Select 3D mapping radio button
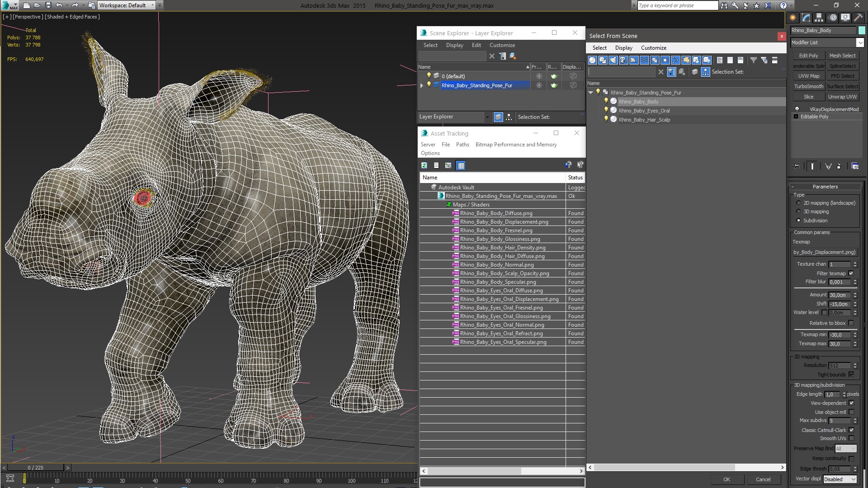This screenshot has width=868, height=488. coord(798,211)
